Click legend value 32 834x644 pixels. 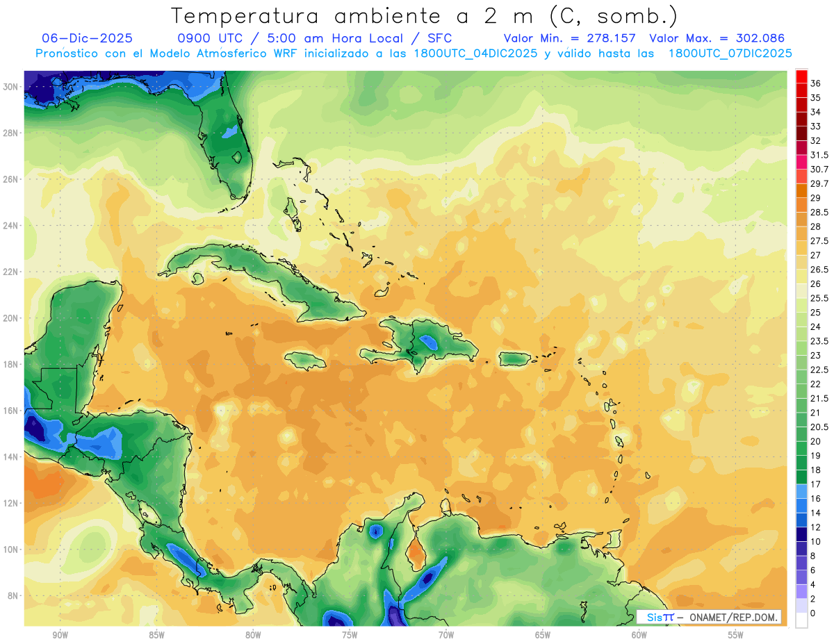point(816,140)
